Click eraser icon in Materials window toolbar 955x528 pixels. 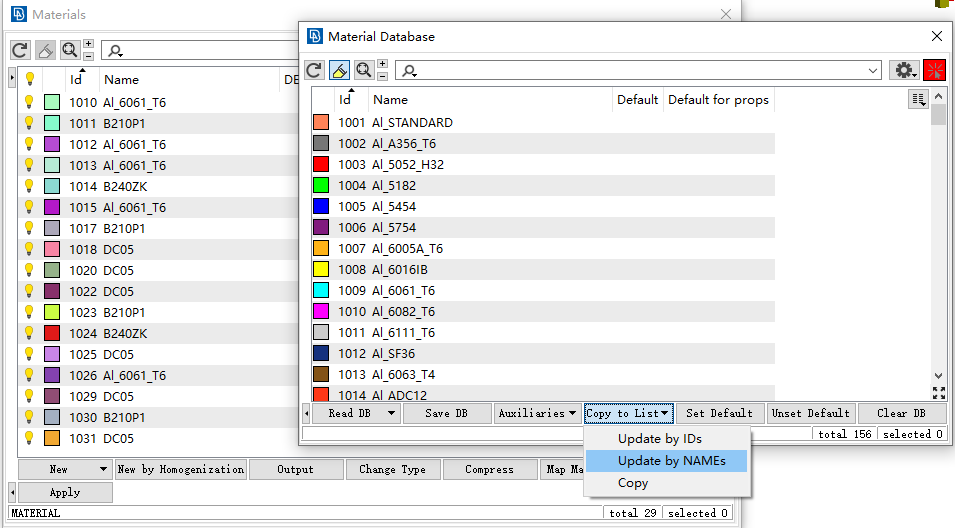[x=45, y=51]
